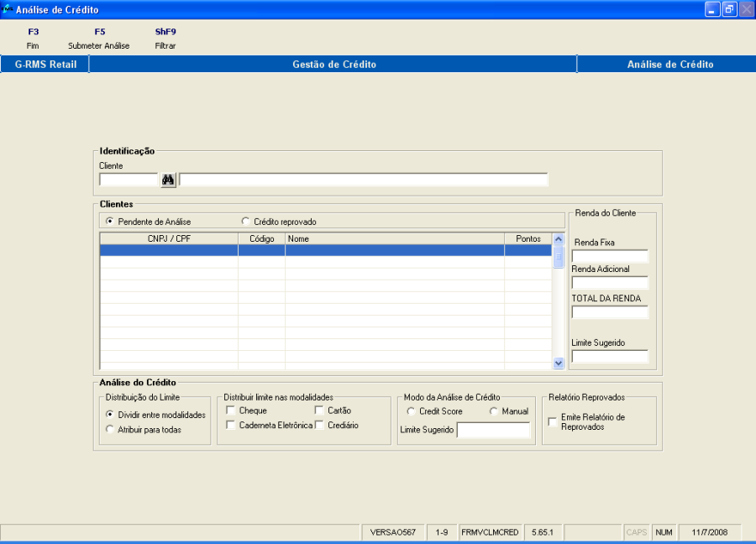Select Manual analysis mode
This screenshot has height=544, width=756.
point(493,411)
